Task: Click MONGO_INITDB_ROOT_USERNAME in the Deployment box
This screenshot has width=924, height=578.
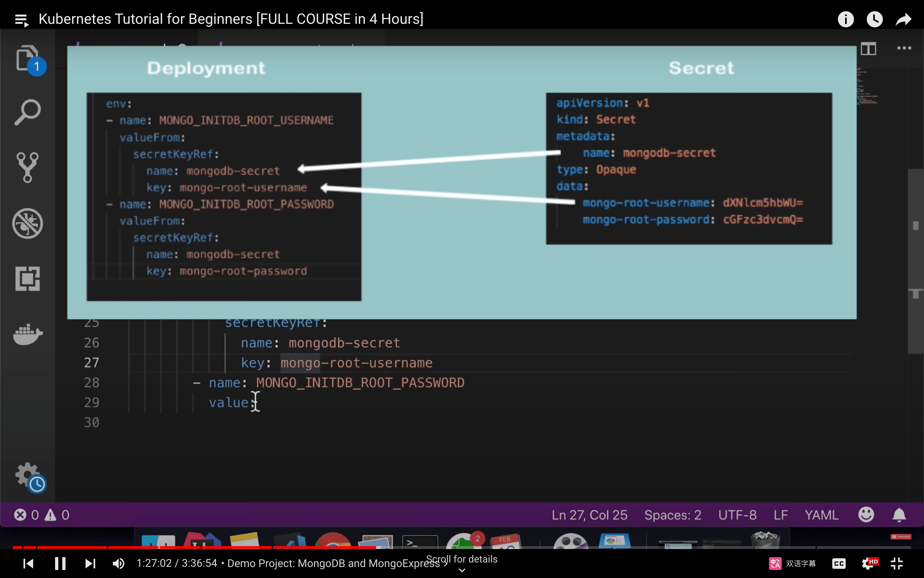Action: [246, 121]
